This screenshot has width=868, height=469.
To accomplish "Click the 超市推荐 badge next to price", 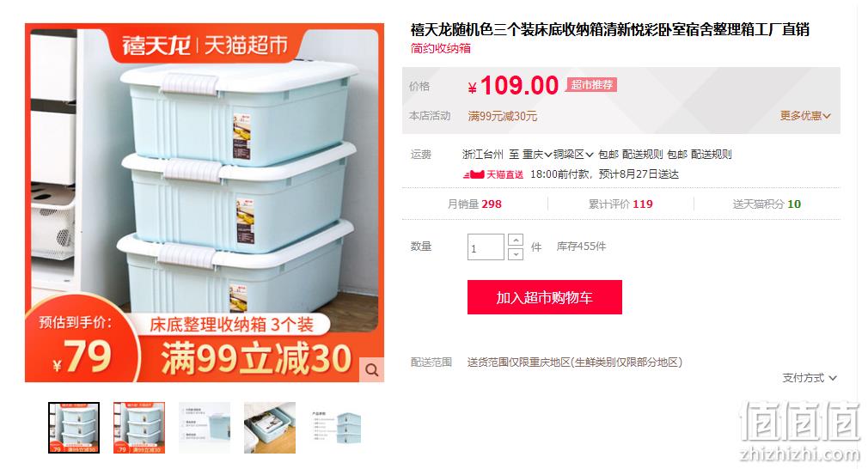I will [x=592, y=85].
